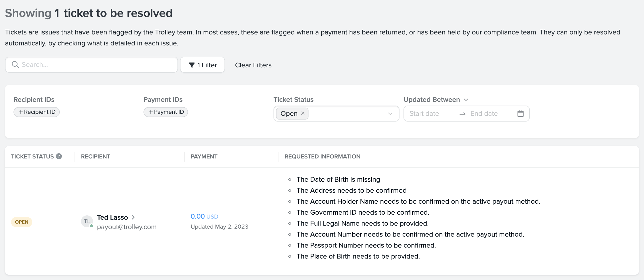Screen dimensions: 644x280
Task: Click the Recipient column header
Action: (95, 156)
